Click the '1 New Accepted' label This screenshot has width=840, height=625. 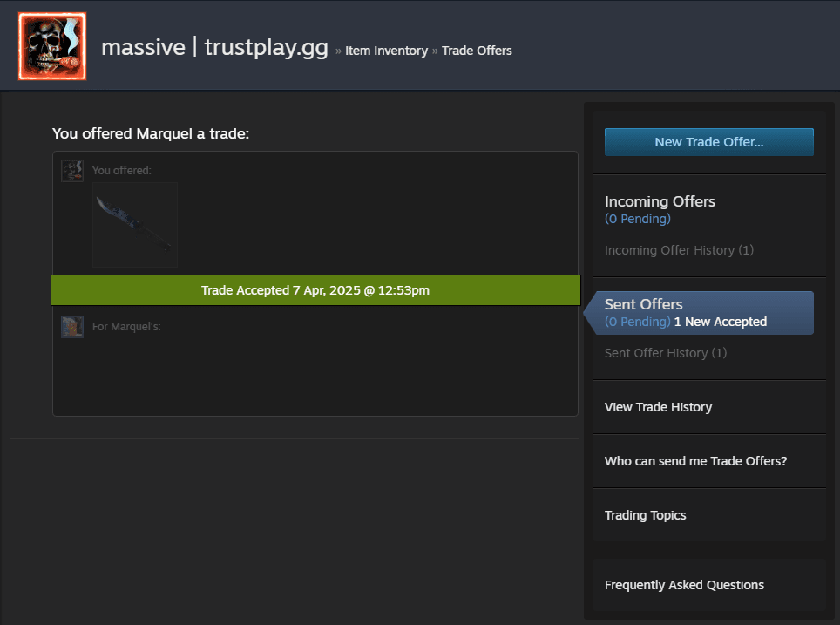pos(720,322)
